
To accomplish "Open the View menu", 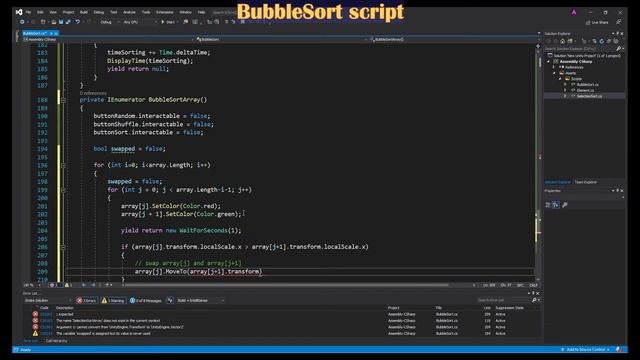I will [53, 12].
